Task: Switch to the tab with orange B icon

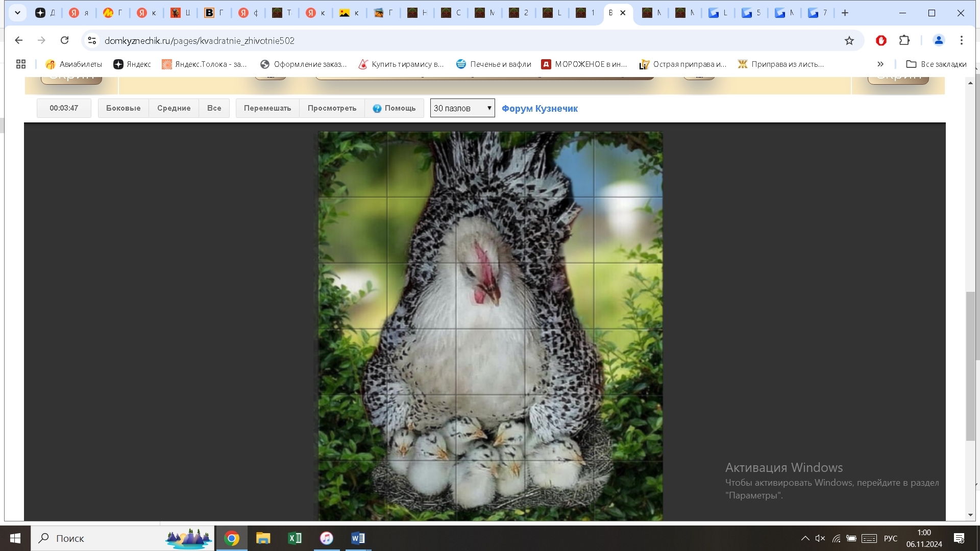Action: pyautogui.click(x=214, y=13)
